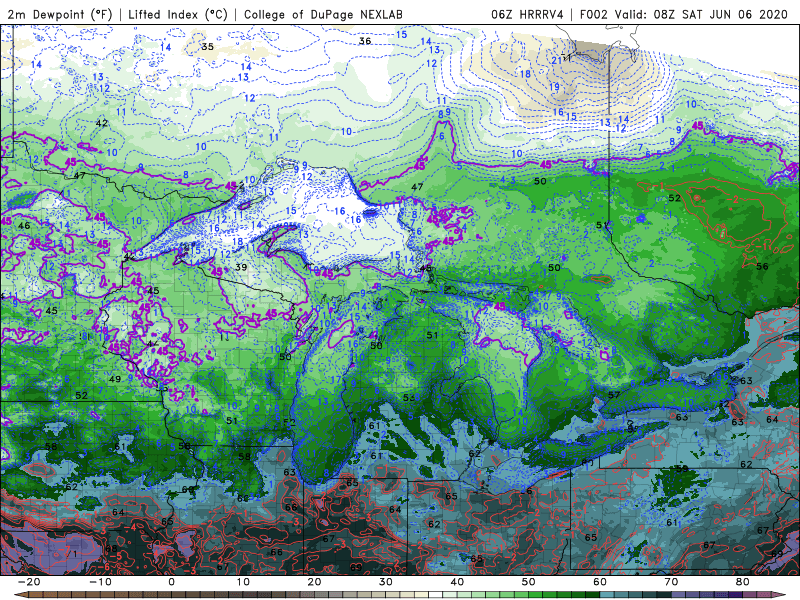Click the black "42" dewpoint value on the map
This screenshot has height=600, width=800.
pyautogui.click(x=102, y=123)
